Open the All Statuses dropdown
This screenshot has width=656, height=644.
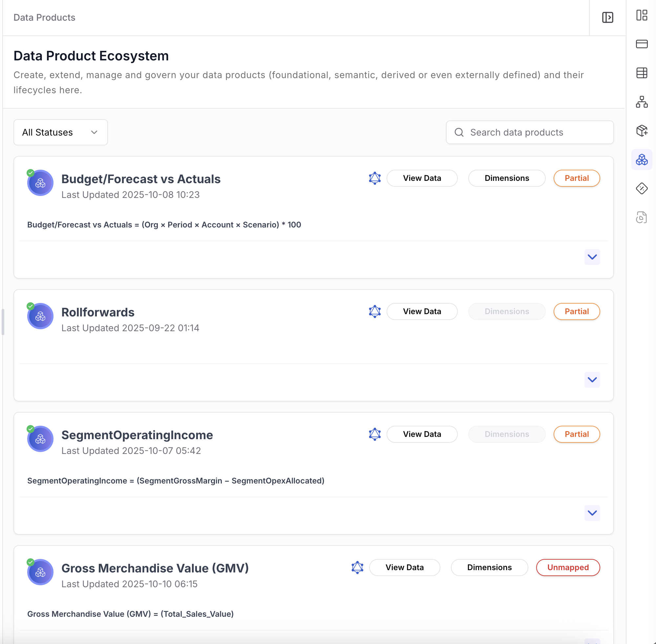(x=60, y=132)
